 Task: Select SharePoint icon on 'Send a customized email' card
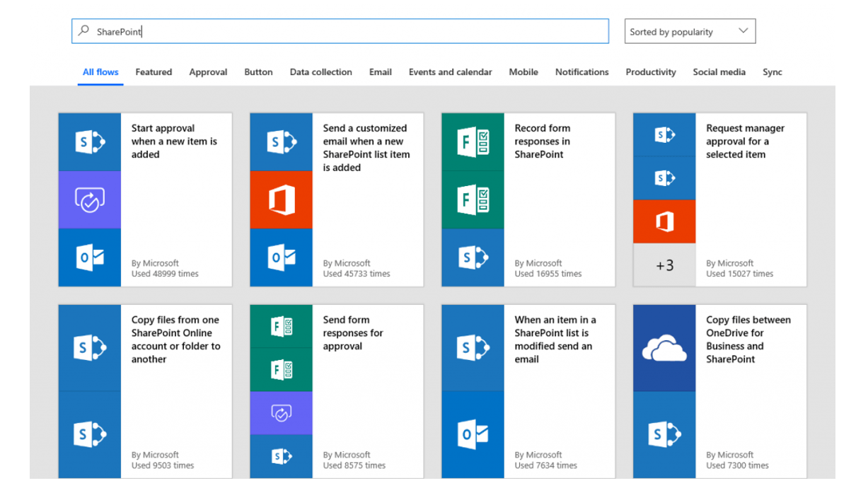[x=282, y=142]
